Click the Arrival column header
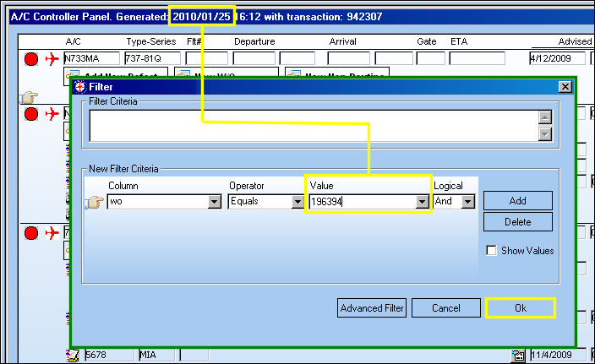 (342, 41)
